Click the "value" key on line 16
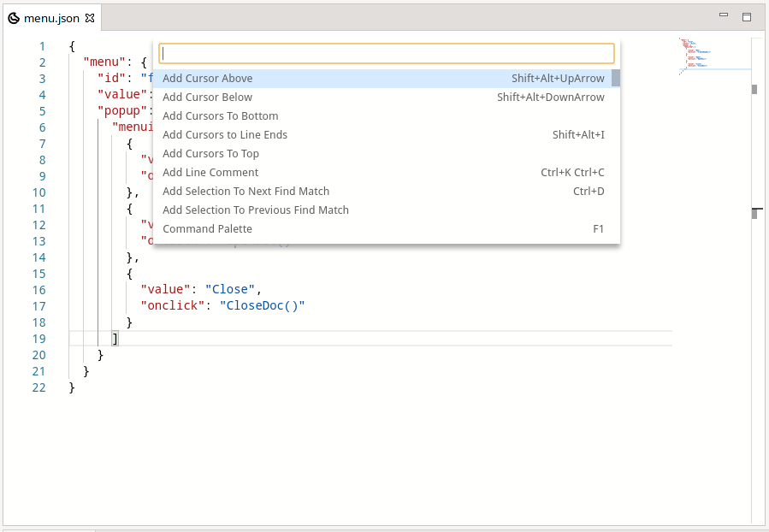Image resolution: width=769 pixels, height=532 pixels. [x=165, y=289]
